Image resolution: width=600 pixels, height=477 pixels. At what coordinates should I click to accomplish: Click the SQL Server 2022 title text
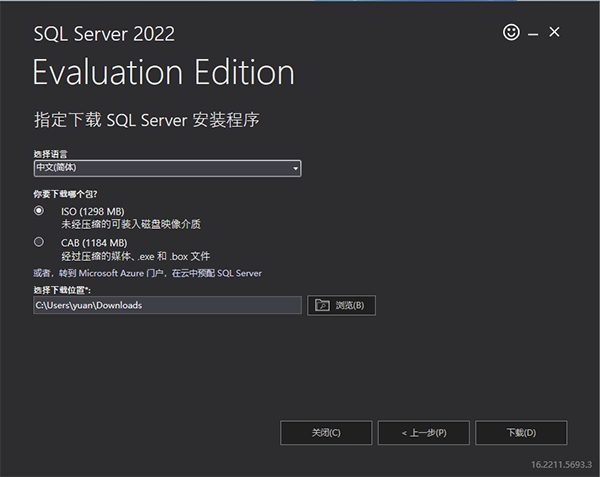(x=104, y=34)
